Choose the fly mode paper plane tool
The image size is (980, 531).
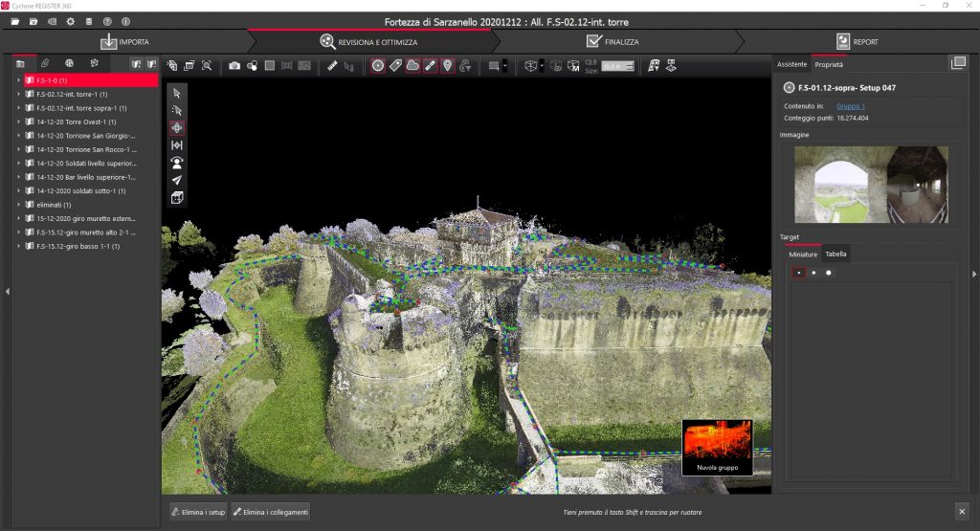click(x=176, y=180)
